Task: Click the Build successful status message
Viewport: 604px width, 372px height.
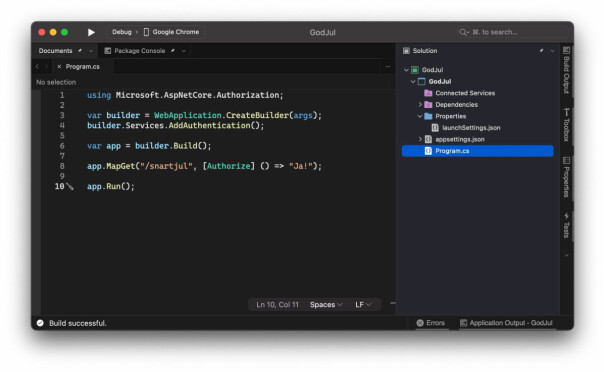Action: (77, 323)
